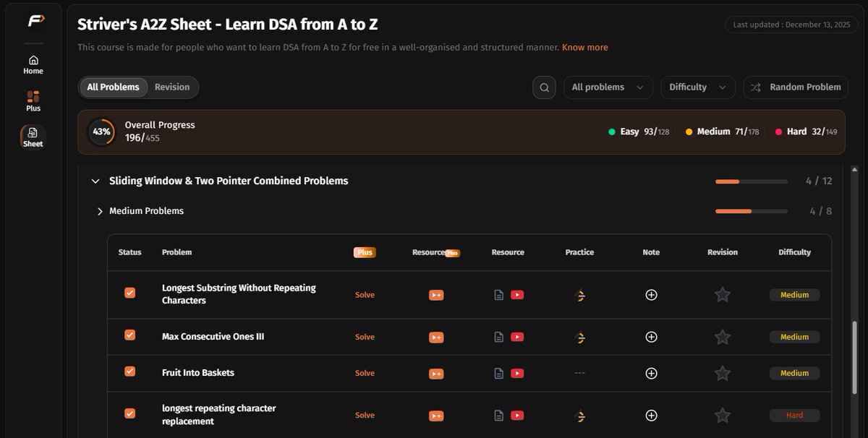Click the Easy 93/128 counter
Viewport: 868px width, 438px height.
pyautogui.click(x=639, y=132)
